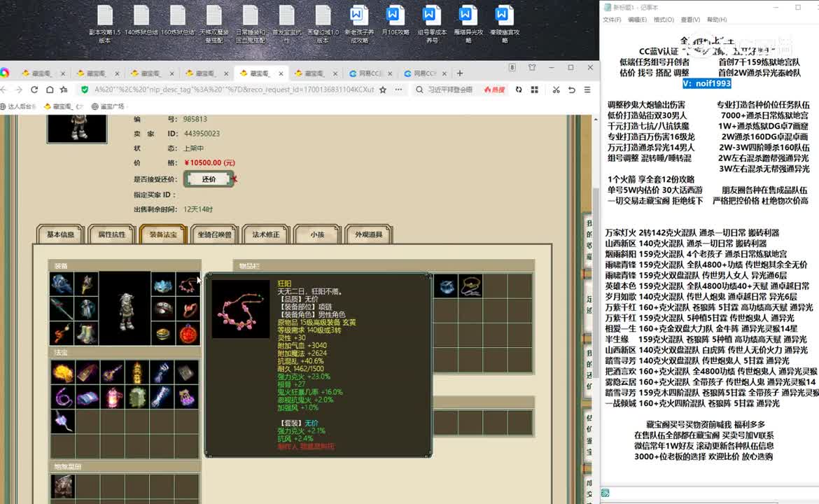Click the spear weapon equipment icon
The width and height of the screenshot is (819, 504).
62,309
